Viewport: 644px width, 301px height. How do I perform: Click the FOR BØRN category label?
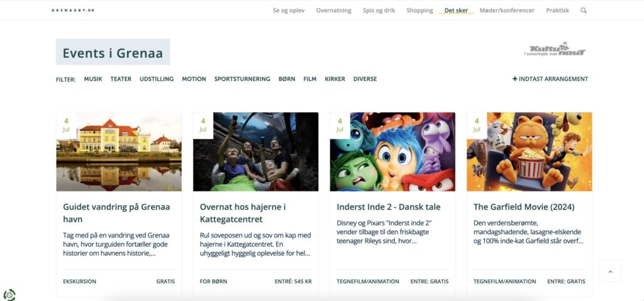[x=214, y=281]
